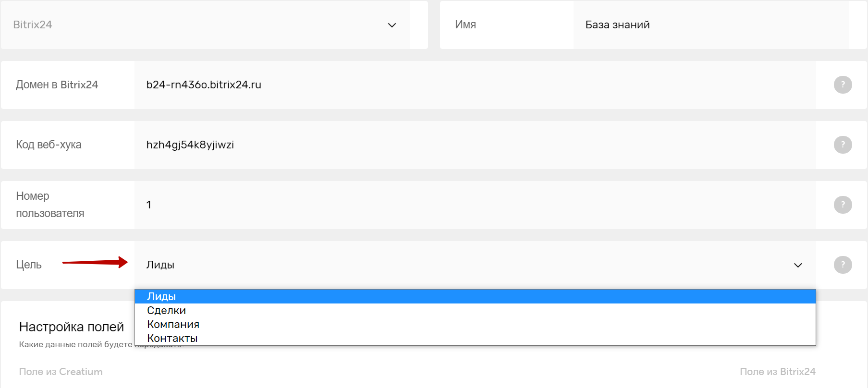
Task: Focus the webhook code input field
Action: [x=475, y=145]
